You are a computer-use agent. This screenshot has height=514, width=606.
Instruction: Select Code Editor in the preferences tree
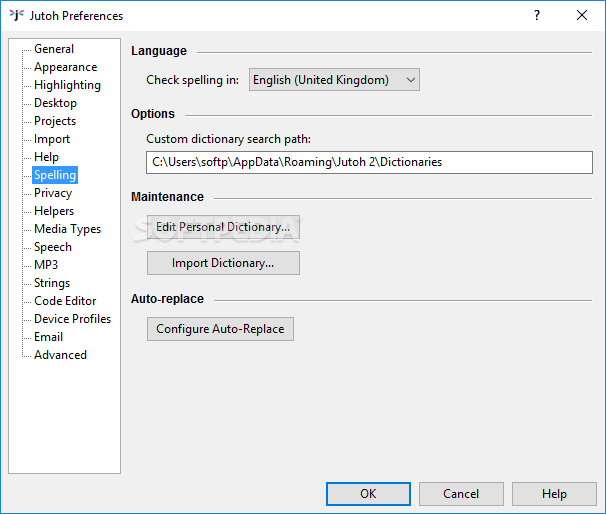(65, 301)
